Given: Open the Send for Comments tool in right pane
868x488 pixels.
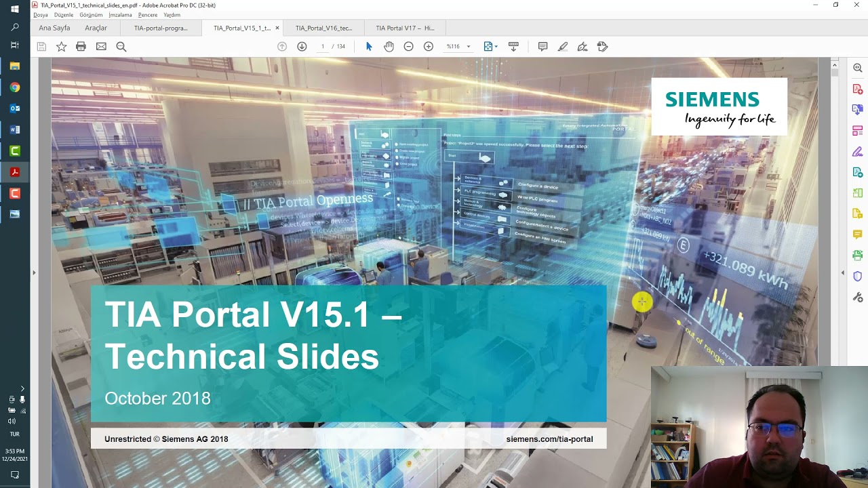Looking at the screenshot, I should coord(858,213).
